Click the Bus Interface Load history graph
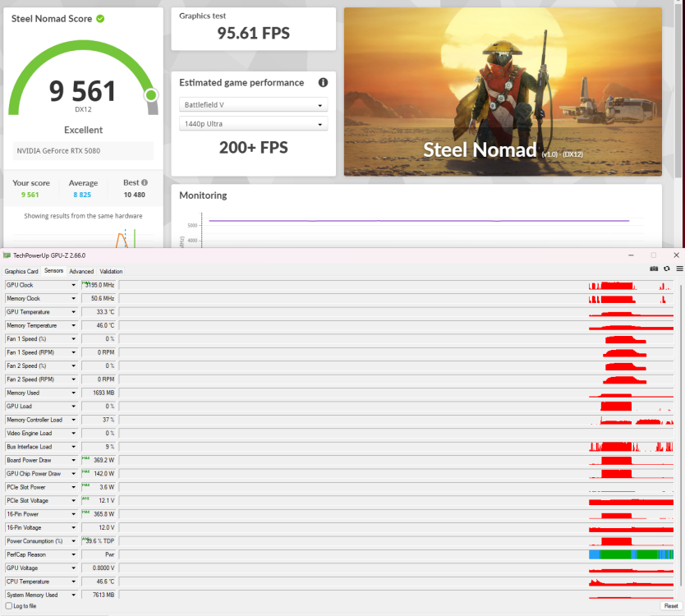Image resolution: width=685 pixels, height=616 pixels. 396,447
